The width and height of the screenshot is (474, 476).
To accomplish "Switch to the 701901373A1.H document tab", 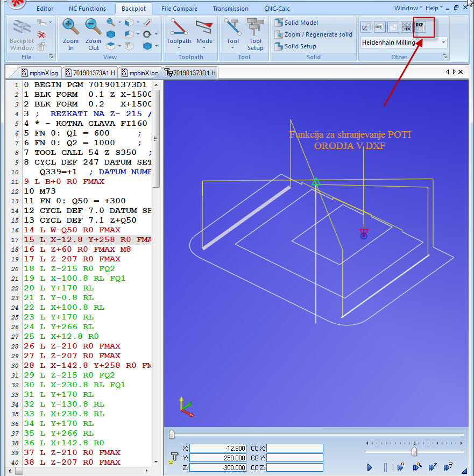I will point(90,73).
